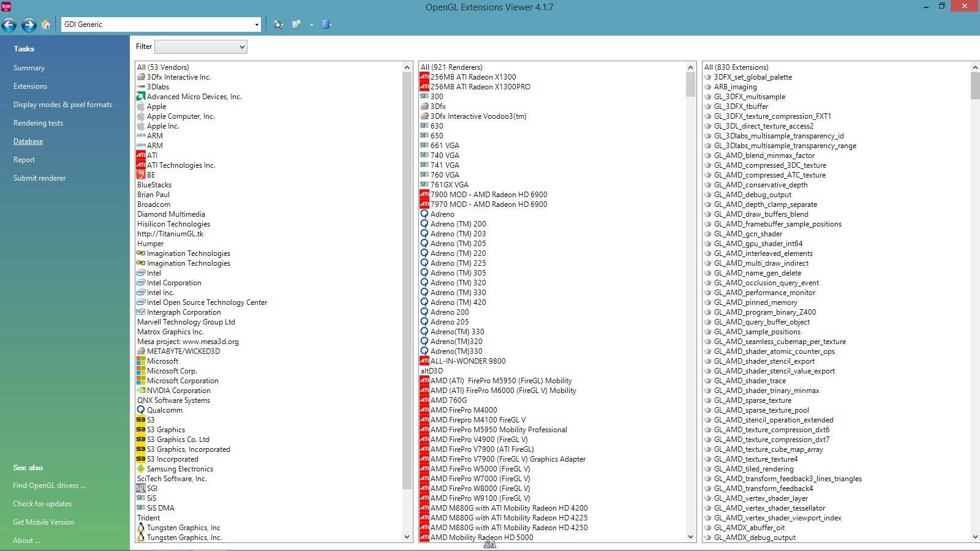
Task: Go to Rendering tests
Action: [x=38, y=123]
